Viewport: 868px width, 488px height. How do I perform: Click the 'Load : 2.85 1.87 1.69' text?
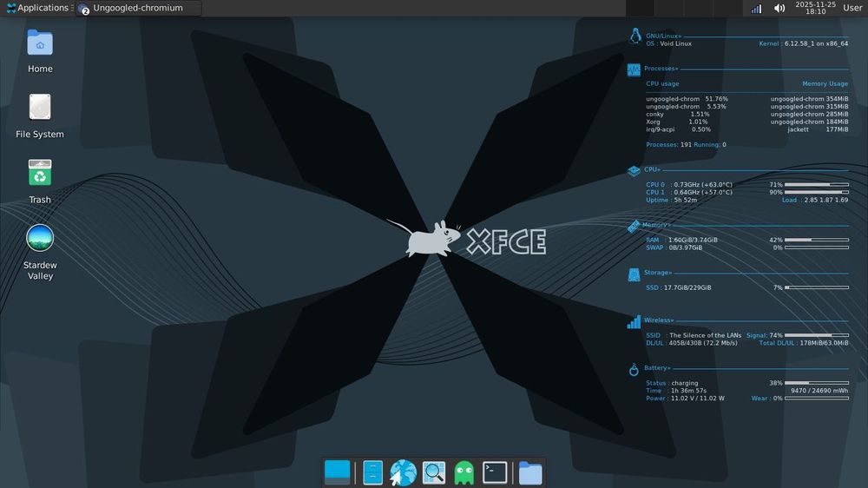click(815, 200)
